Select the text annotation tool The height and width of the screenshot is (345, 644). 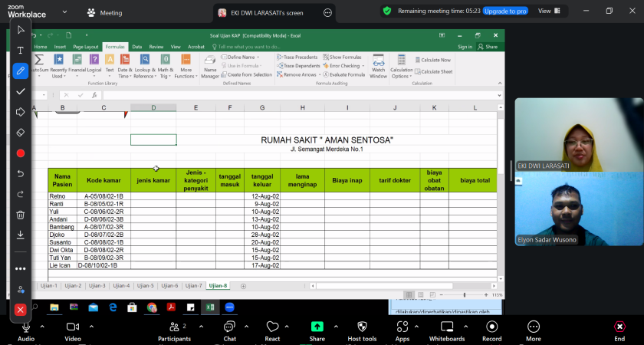click(x=21, y=51)
